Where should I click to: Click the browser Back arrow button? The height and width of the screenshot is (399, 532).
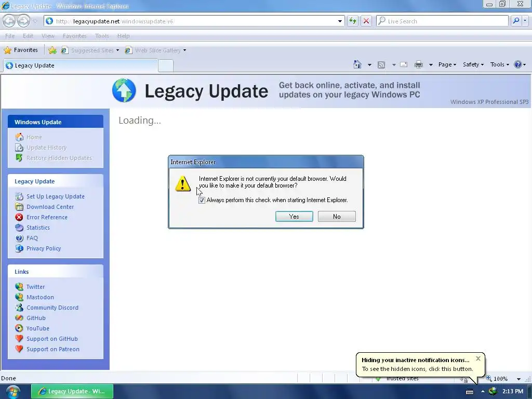9,21
